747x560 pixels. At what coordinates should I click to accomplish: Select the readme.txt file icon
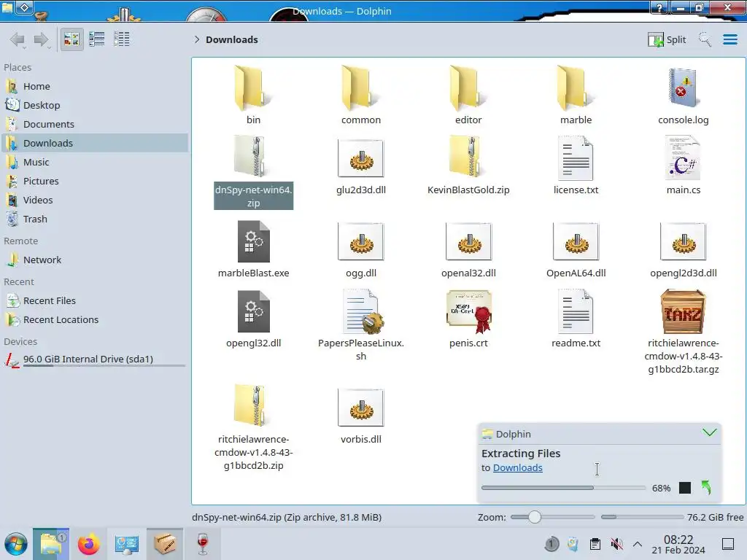pyautogui.click(x=576, y=311)
